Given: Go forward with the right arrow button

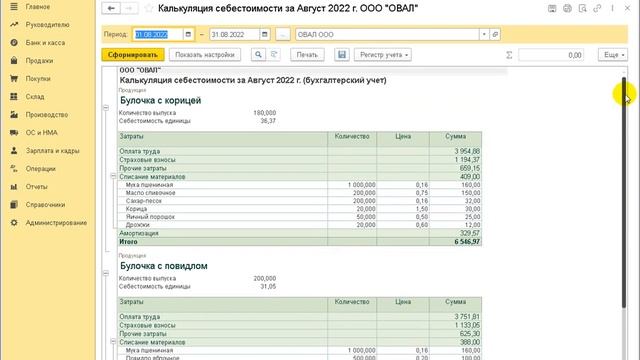Looking at the screenshot, I should point(129,8).
